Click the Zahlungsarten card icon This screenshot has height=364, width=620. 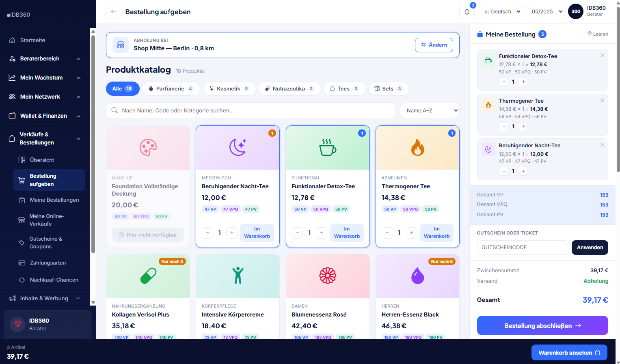click(x=22, y=263)
